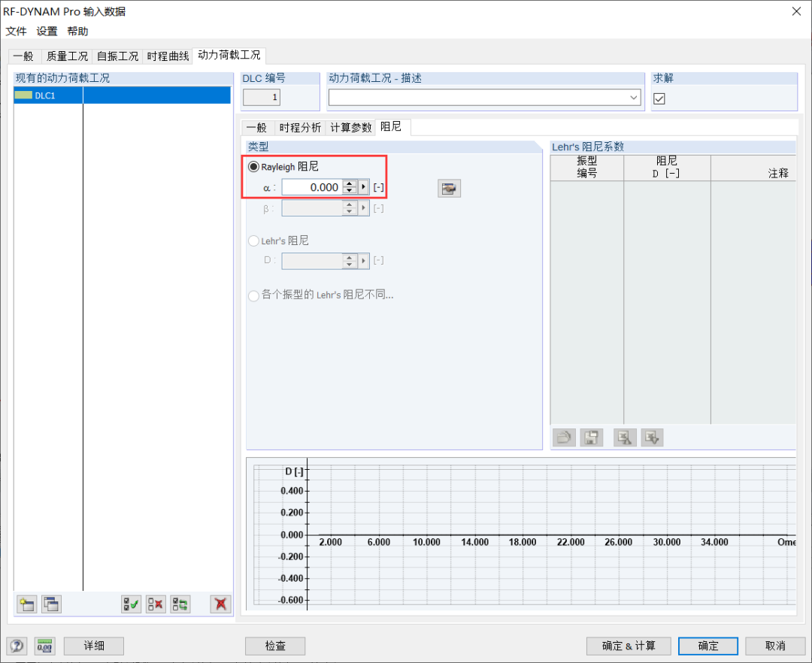The image size is (812, 663).
Task: Click the 注释 column header
Action: pyautogui.click(x=753, y=168)
